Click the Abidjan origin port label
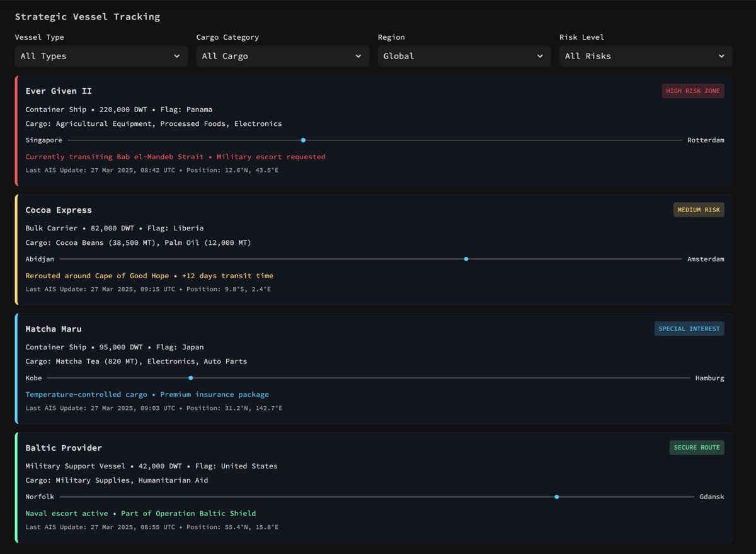Image resolution: width=756 pixels, height=554 pixels. pos(40,259)
